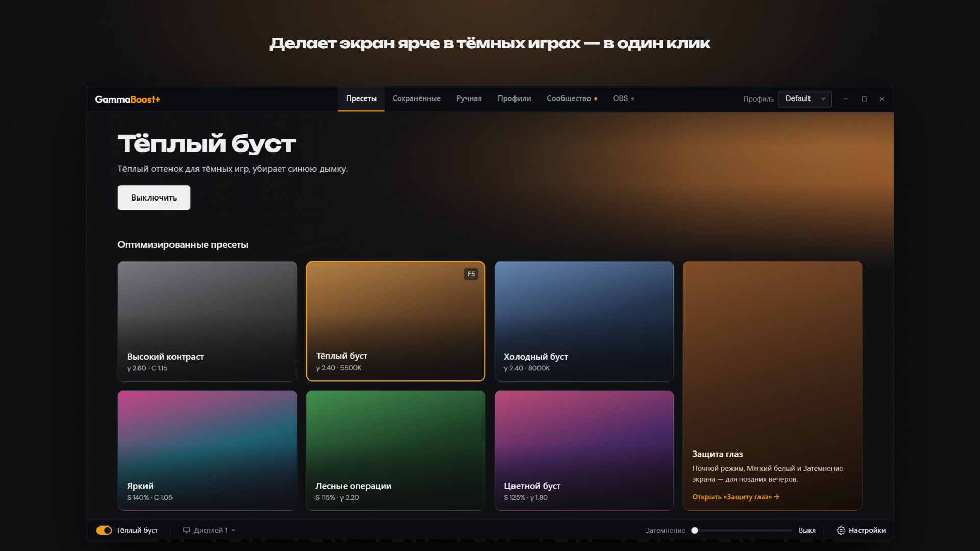Choose the Яркий preset card
The image size is (980, 551).
tap(207, 450)
